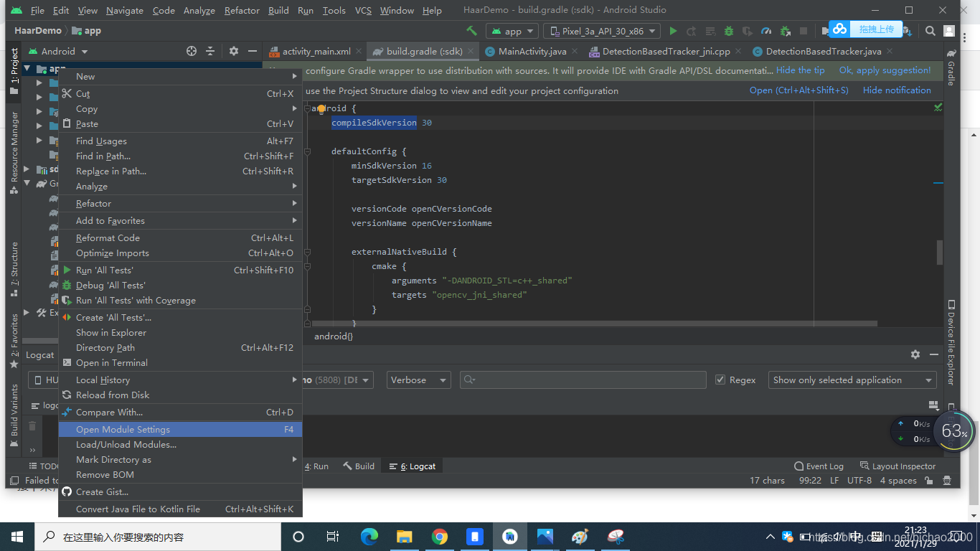Click 4 spaces indent in status bar
980x551 pixels.
(898, 481)
